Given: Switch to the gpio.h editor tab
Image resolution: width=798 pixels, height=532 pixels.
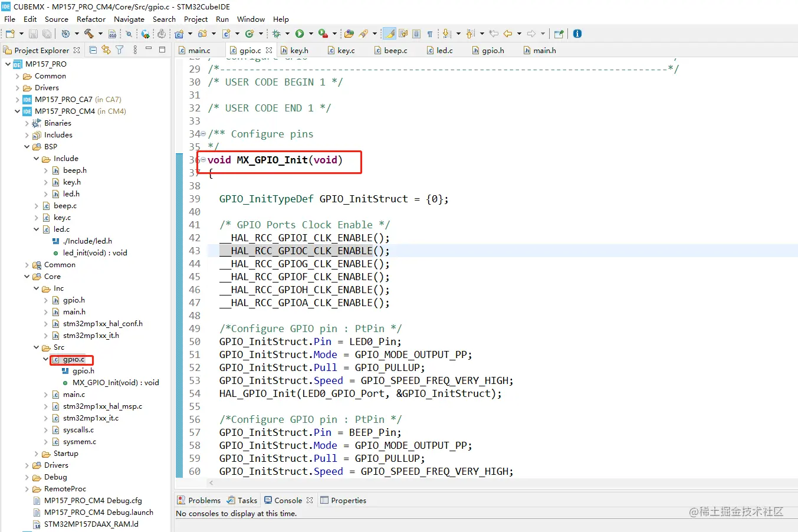Looking at the screenshot, I should [488, 50].
